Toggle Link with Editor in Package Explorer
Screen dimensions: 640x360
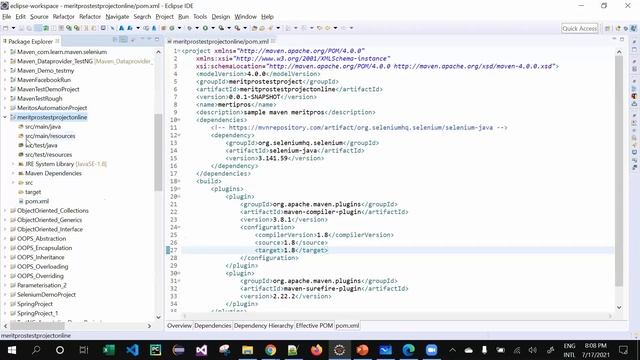point(123,40)
